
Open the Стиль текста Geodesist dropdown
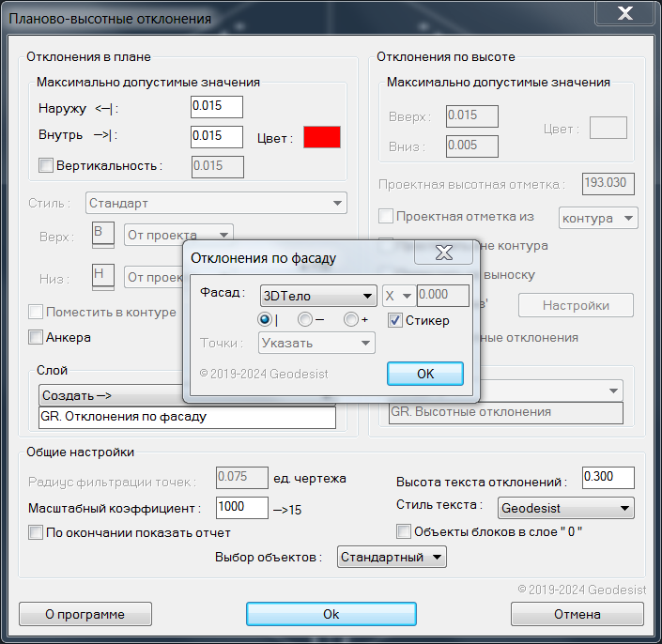coord(564,509)
